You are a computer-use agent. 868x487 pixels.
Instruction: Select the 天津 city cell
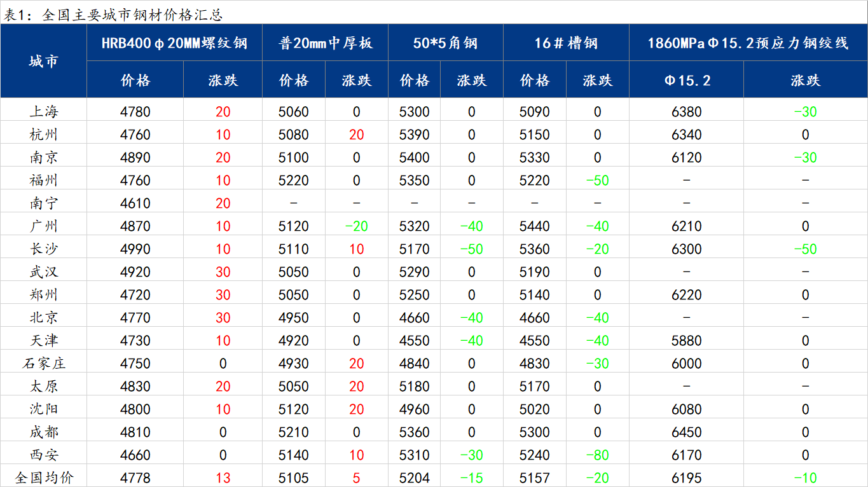43,341
